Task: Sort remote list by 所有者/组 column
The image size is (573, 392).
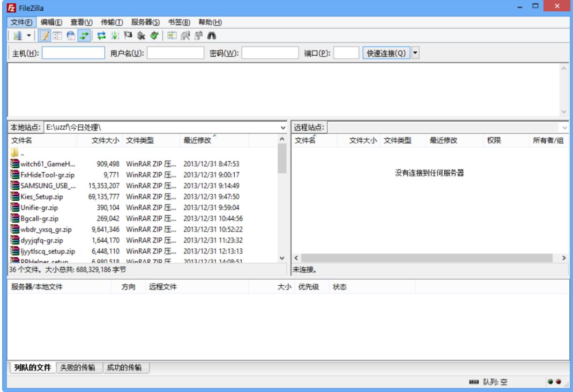Action: click(549, 140)
